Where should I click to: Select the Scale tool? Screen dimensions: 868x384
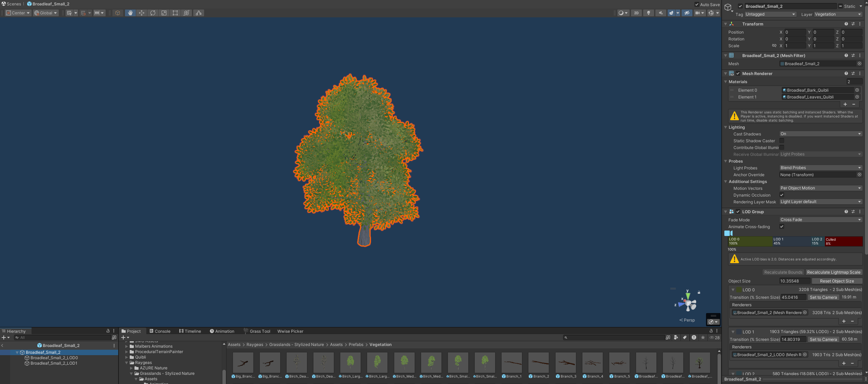[164, 13]
